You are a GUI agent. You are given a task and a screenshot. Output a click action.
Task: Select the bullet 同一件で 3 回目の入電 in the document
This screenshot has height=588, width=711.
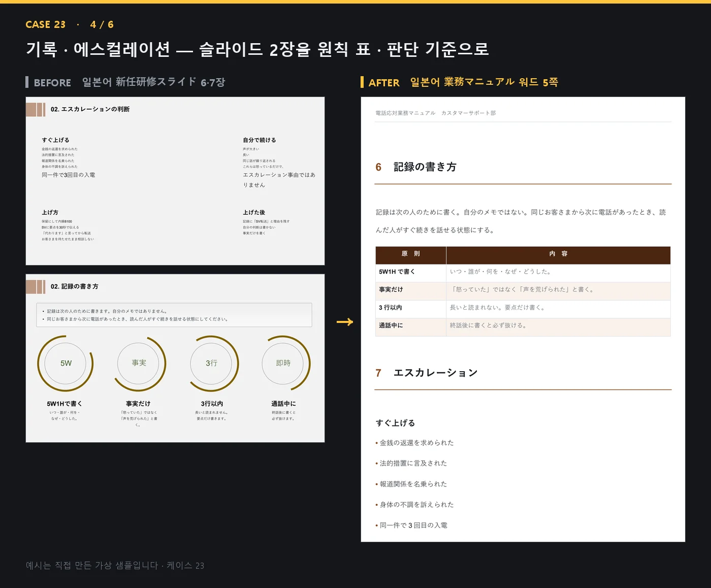(411, 526)
